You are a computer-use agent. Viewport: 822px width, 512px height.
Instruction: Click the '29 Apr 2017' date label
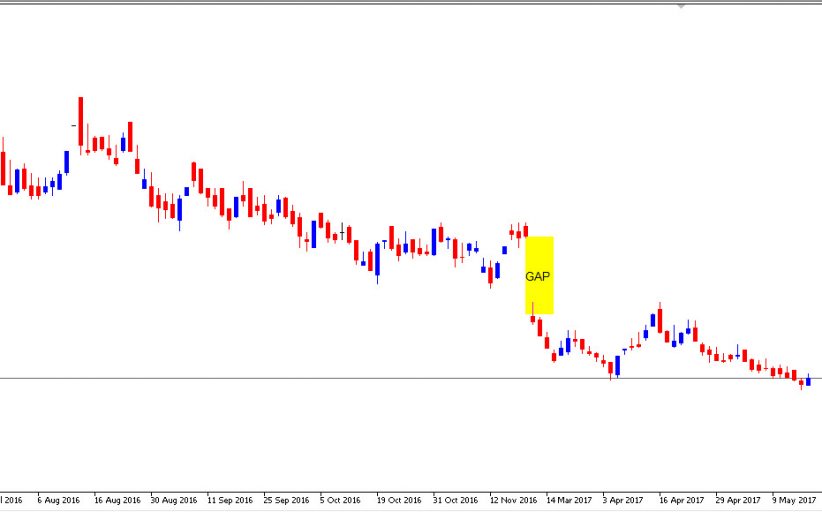click(738, 500)
